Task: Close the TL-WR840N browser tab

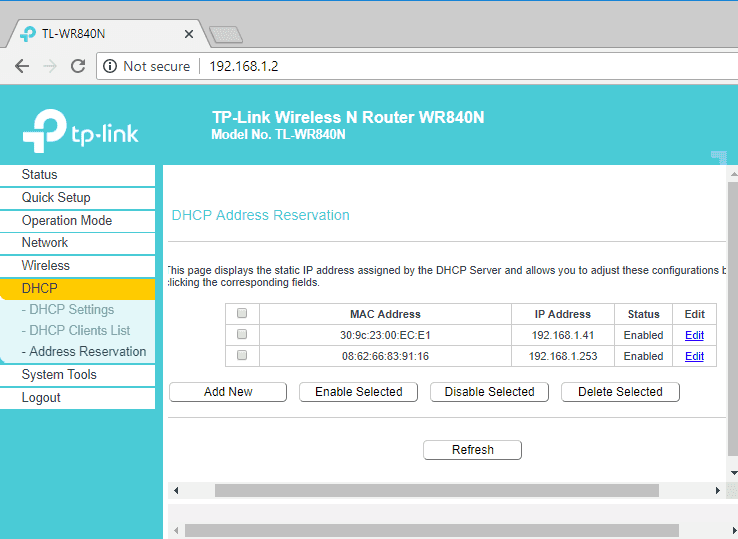Action: click(189, 34)
